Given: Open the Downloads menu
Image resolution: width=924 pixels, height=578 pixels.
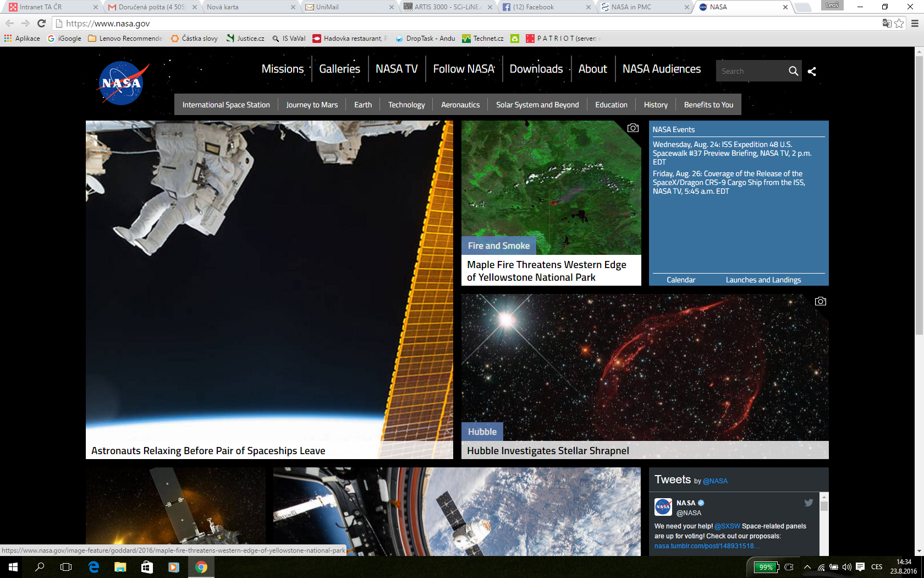Looking at the screenshot, I should tap(536, 69).
